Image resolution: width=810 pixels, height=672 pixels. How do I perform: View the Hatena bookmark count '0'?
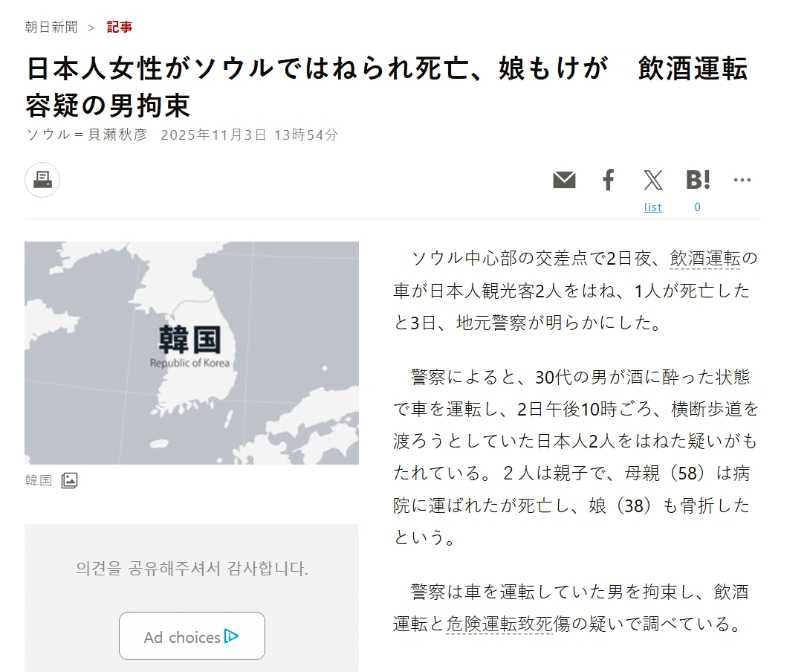(x=697, y=207)
